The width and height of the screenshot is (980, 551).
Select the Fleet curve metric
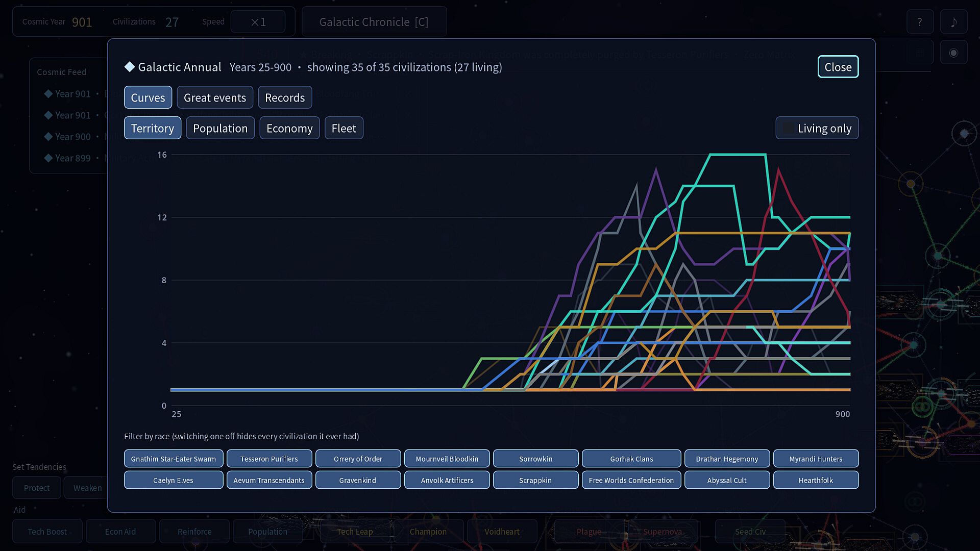(x=344, y=128)
